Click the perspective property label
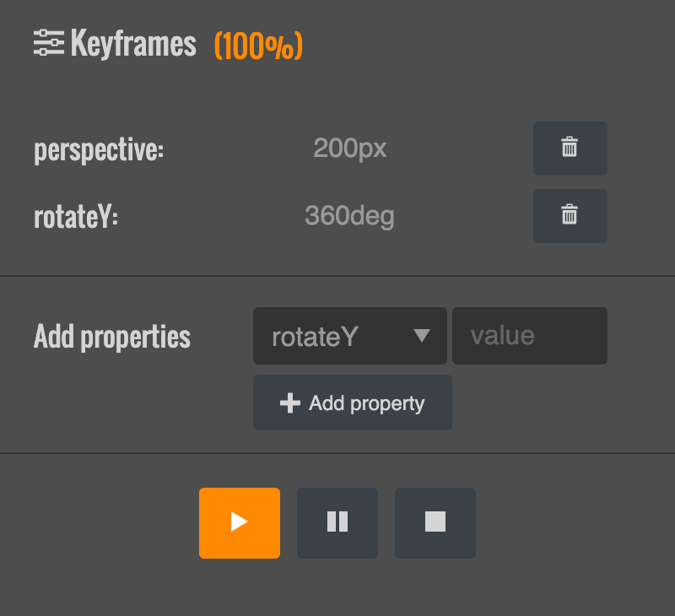The width and height of the screenshot is (675, 616). 99,150
